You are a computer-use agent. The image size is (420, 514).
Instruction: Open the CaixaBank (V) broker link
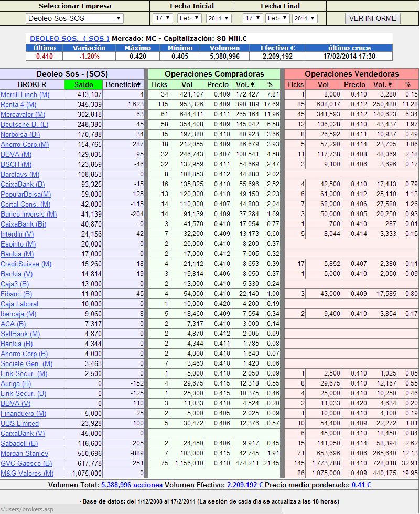pos(23,433)
